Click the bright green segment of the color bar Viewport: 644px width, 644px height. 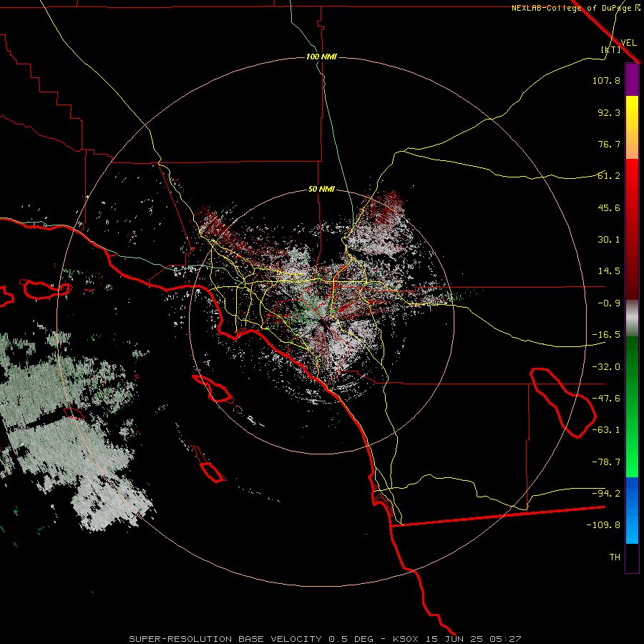(632, 406)
